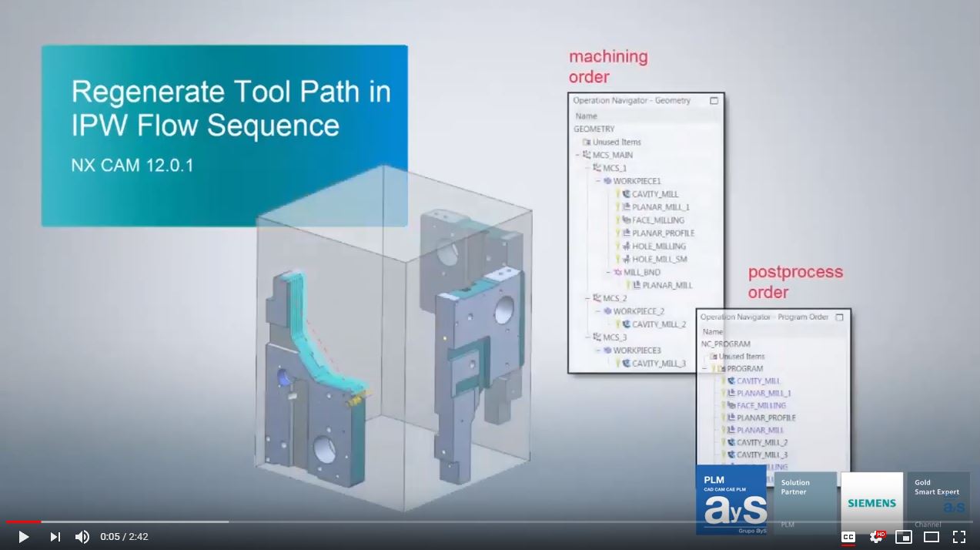Maximize the Operation Navigator - Program Order panel
The image size is (980, 550).
pyautogui.click(x=840, y=317)
